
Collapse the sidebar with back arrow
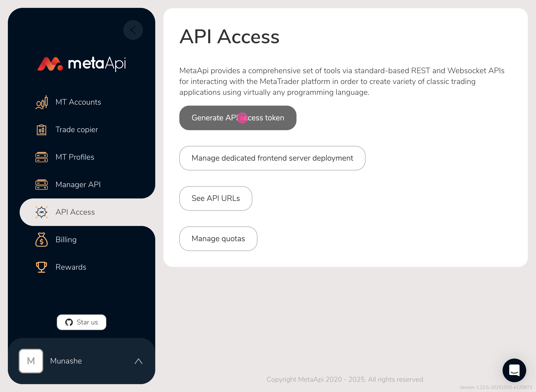coord(133,30)
